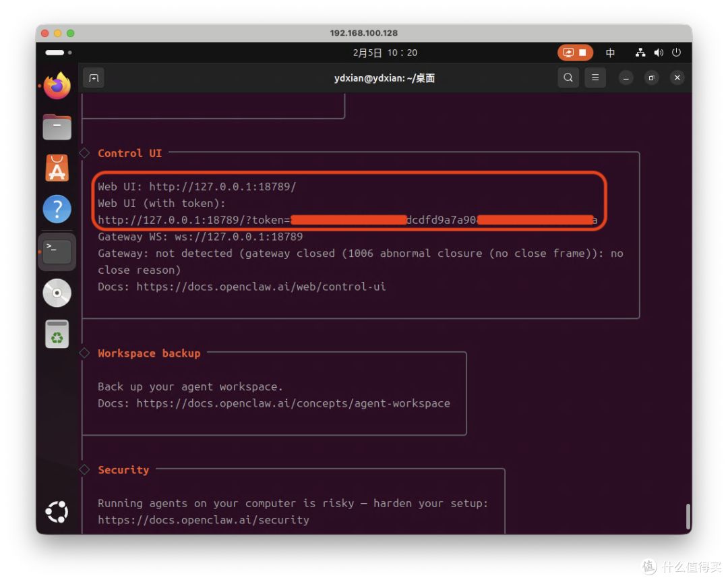The height and width of the screenshot is (582, 728).
Task: Open Firefox from the Ubuntu dock
Action: [57, 86]
